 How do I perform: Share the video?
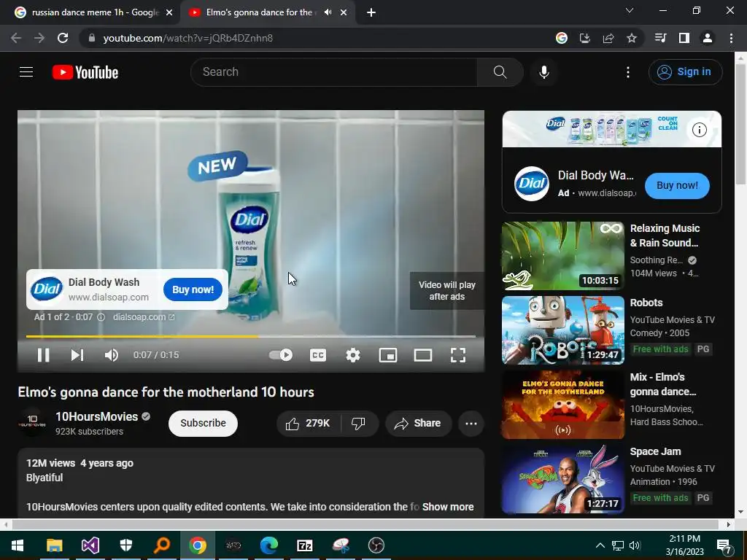[x=418, y=424]
